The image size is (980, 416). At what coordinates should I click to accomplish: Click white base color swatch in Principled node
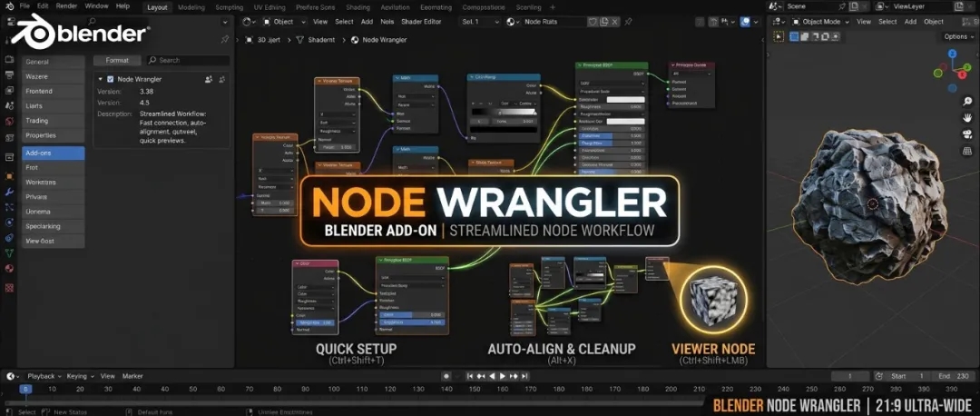(x=625, y=99)
